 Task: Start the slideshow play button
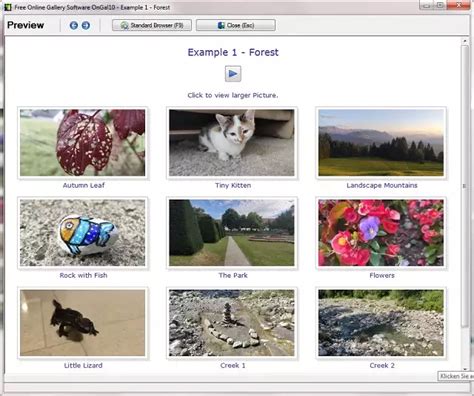tap(233, 74)
